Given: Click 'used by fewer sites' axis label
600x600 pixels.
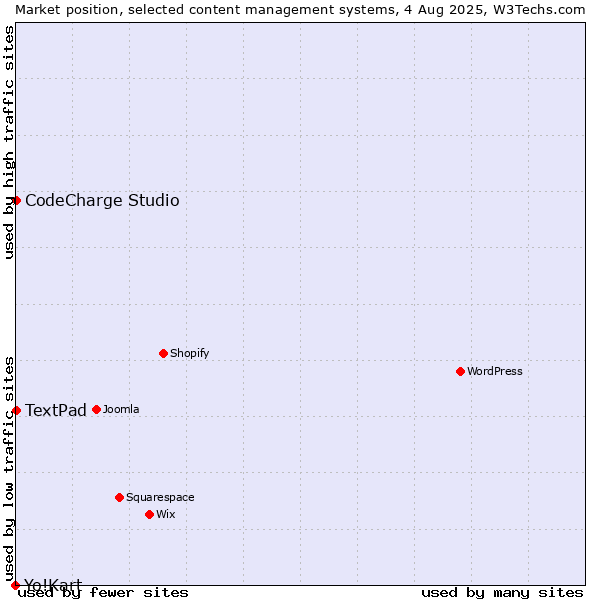Looking at the screenshot, I should pyautogui.click(x=103, y=593).
